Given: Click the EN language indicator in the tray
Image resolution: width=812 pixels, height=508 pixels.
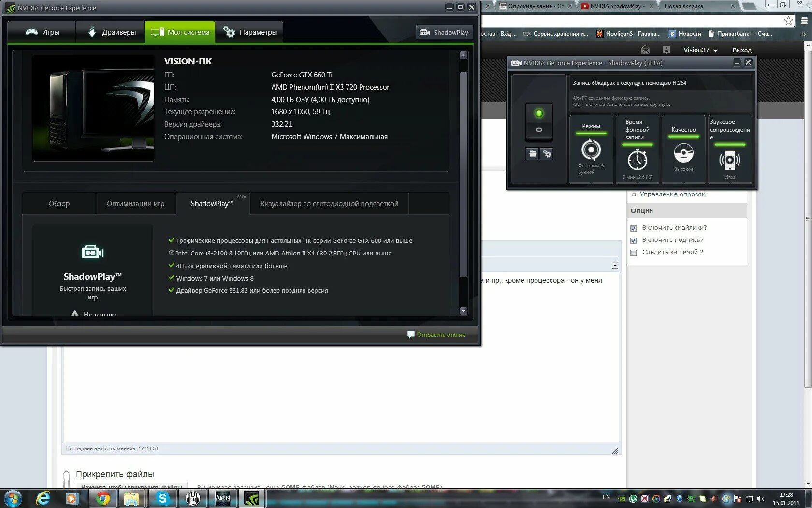Looking at the screenshot, I should tap(606, 497).
